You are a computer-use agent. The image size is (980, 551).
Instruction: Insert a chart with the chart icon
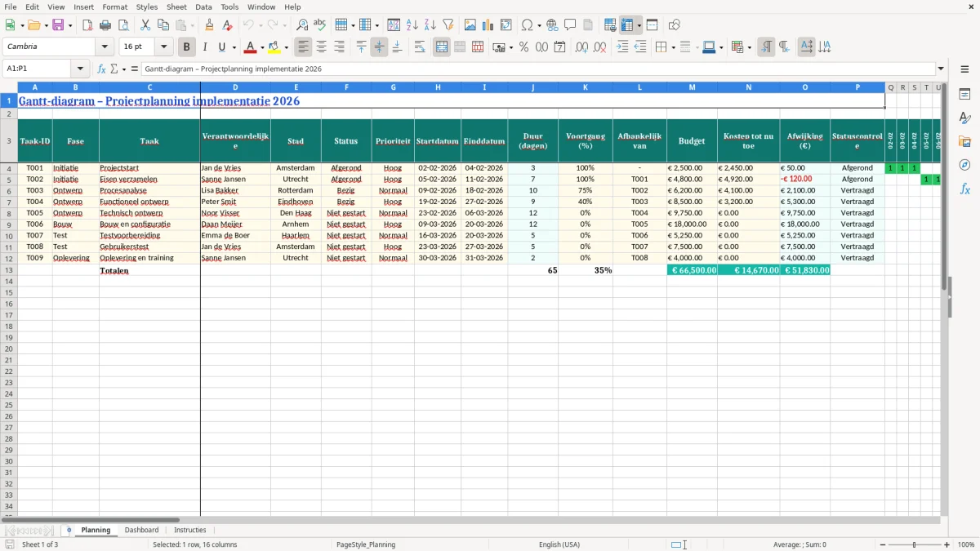pyautogui.click(x=488, y=25)
